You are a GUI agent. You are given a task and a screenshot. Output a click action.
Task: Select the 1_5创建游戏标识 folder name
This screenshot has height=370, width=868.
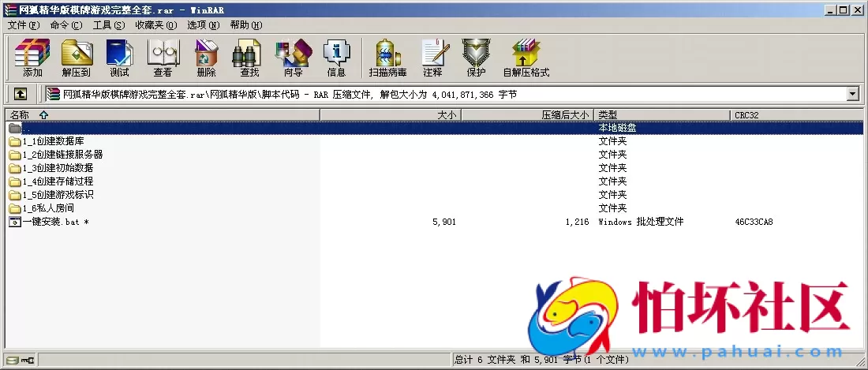pos(58,195)
